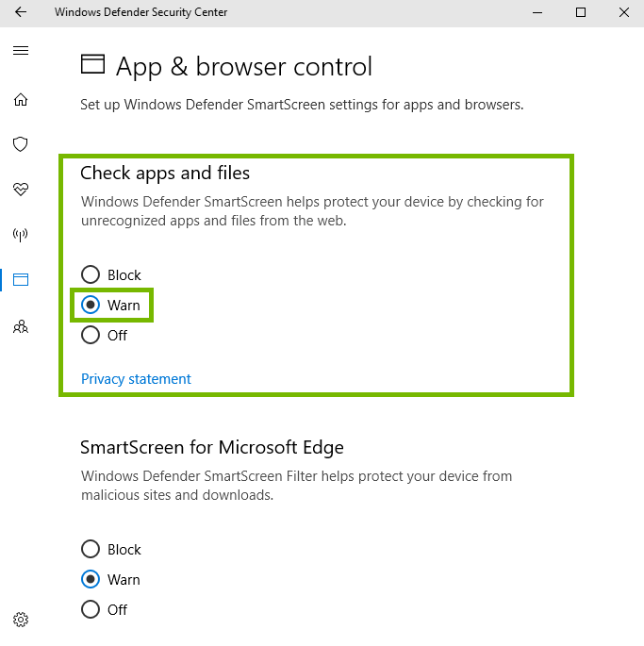Click the SmartScreen for Microsoft Edge heading
Screen dimensions: 644x646
click(212, 447)
